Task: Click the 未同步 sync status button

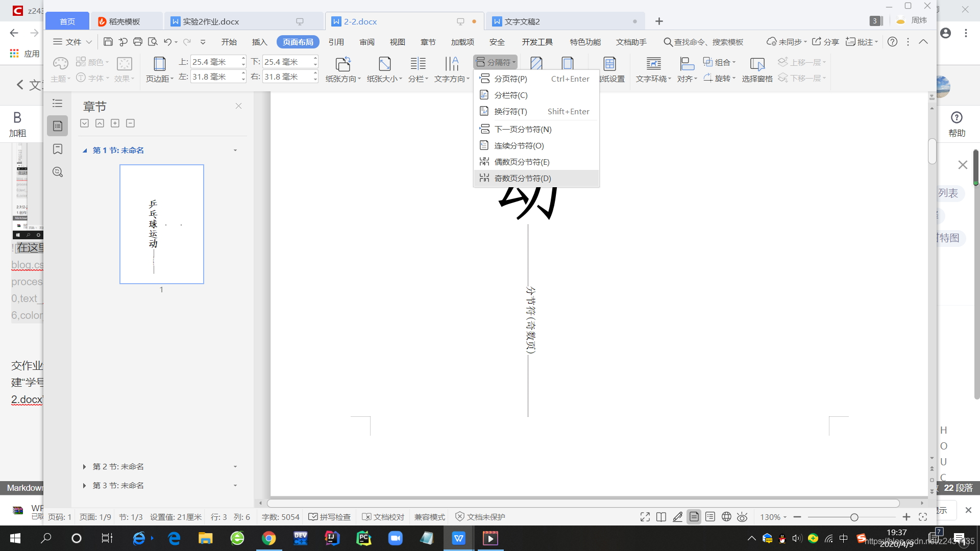Action: point(787,42)
